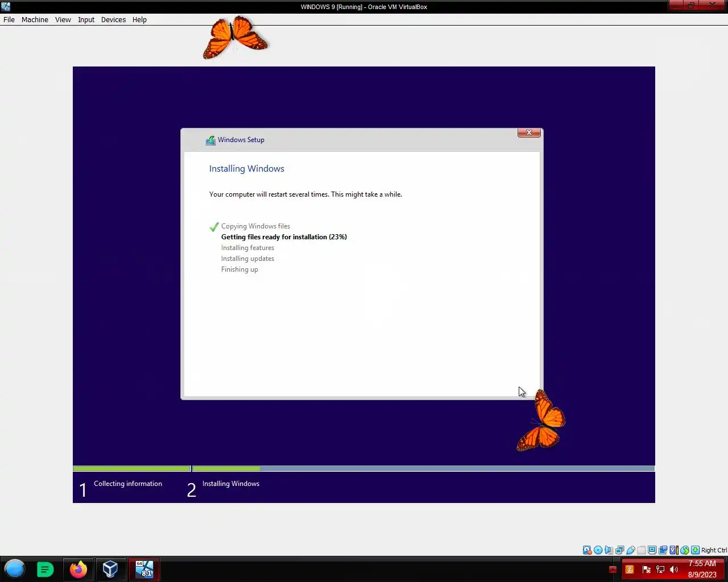Open the green notes app in taskbar
The height and width of the screenshot is (582, 728).
point(45,569)
